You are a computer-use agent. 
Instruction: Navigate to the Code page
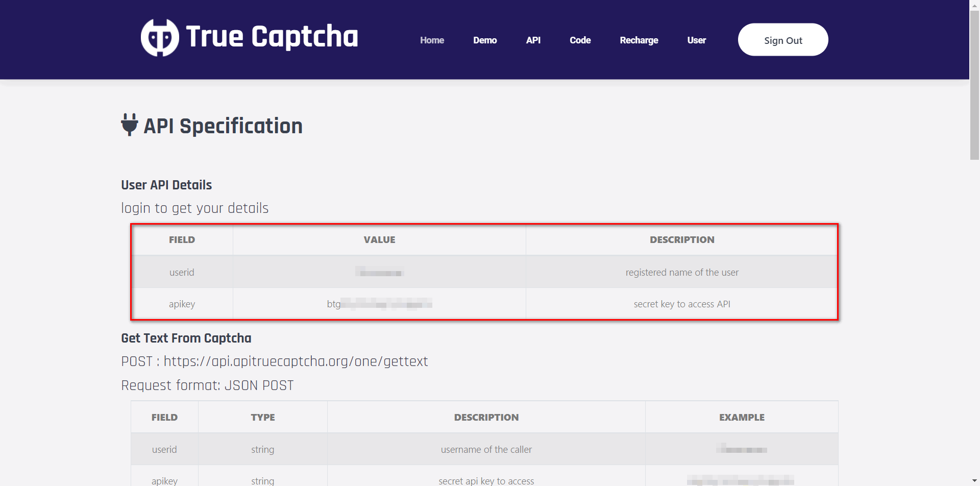pyautogui.click(x=580, y=40)
